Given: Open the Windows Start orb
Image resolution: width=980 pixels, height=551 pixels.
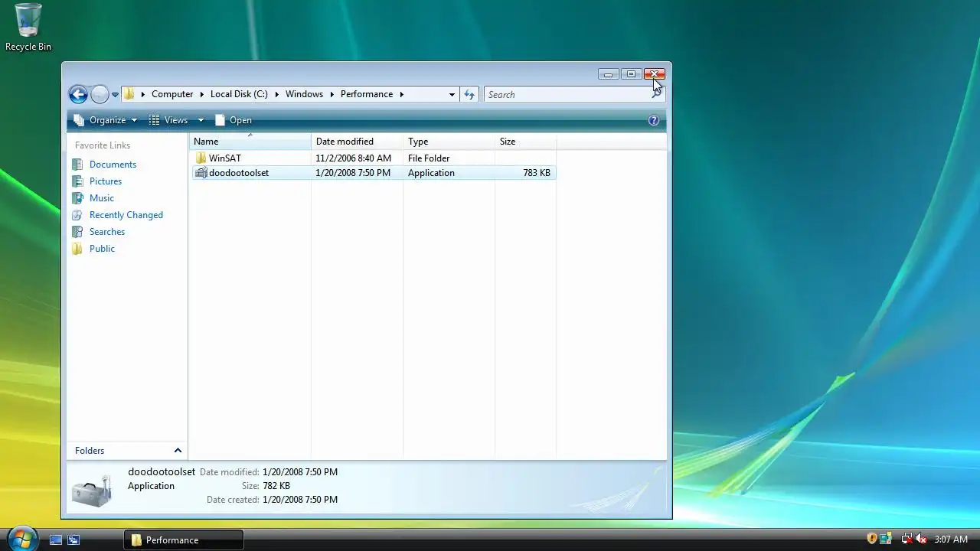Looking at the screenshot, I should pyautogui.click(x=21, y=538).
